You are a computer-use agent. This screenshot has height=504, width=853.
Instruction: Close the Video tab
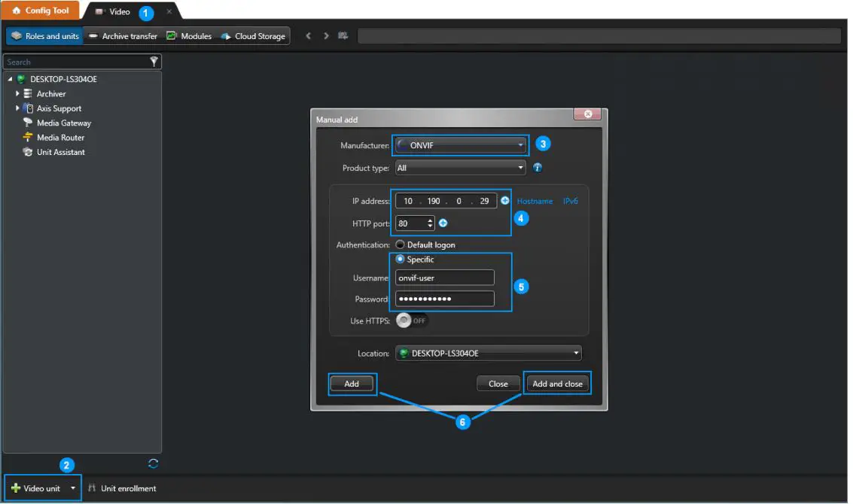[169, 11]
